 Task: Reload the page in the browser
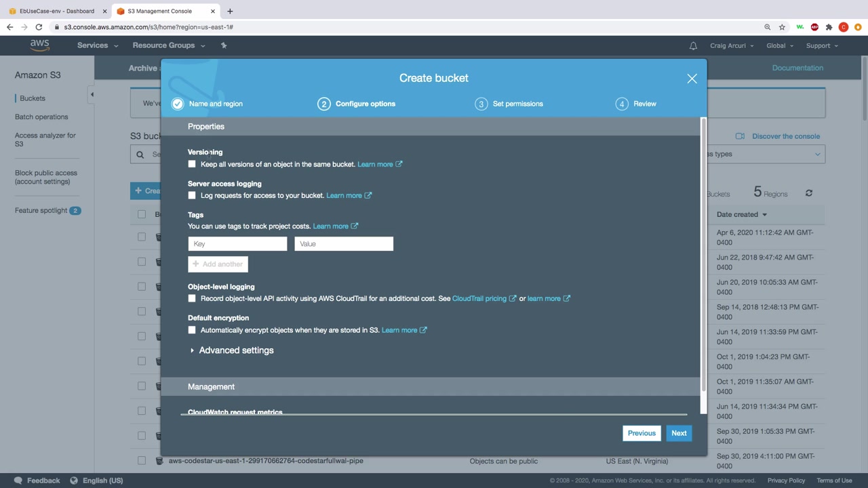click(39, 27)
